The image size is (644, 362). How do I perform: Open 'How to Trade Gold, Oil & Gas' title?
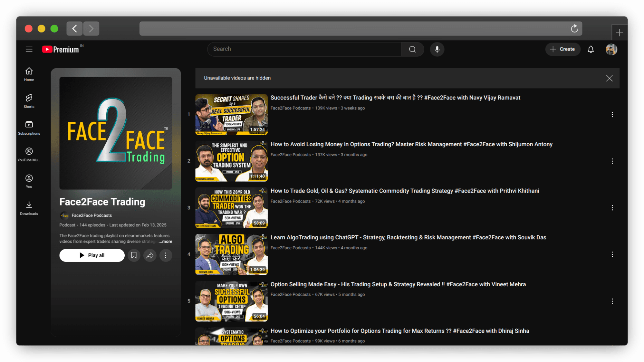click(x=405, y=191)
